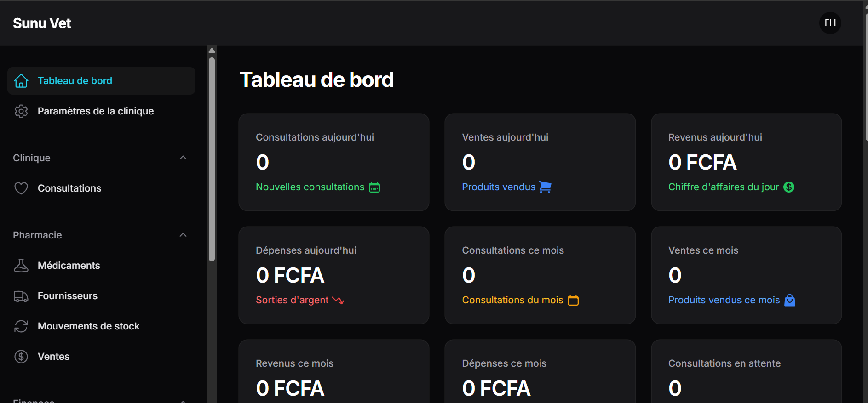Click the blue shopping bag icon in Ventes ce mois card
Screen dimensions: 868x403
coord(791,300)
